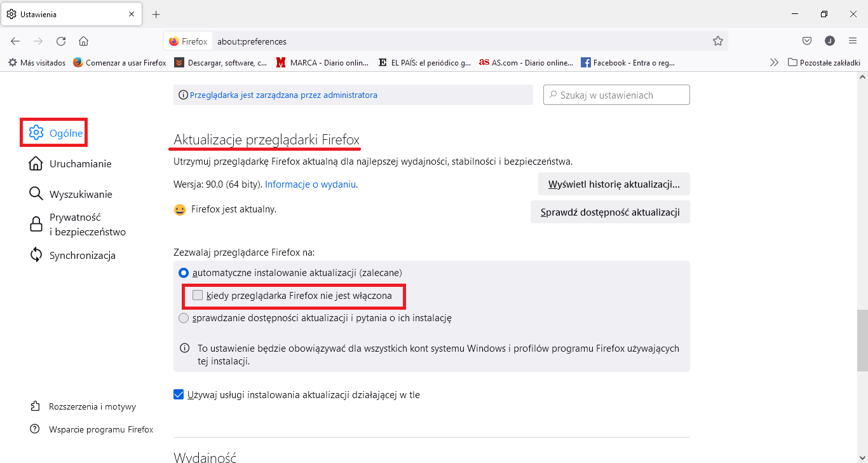The width and height of the screenshot is (868, 463).
Task: Uncheck the background update service checkbox
Action: click(x=179, y=394)
